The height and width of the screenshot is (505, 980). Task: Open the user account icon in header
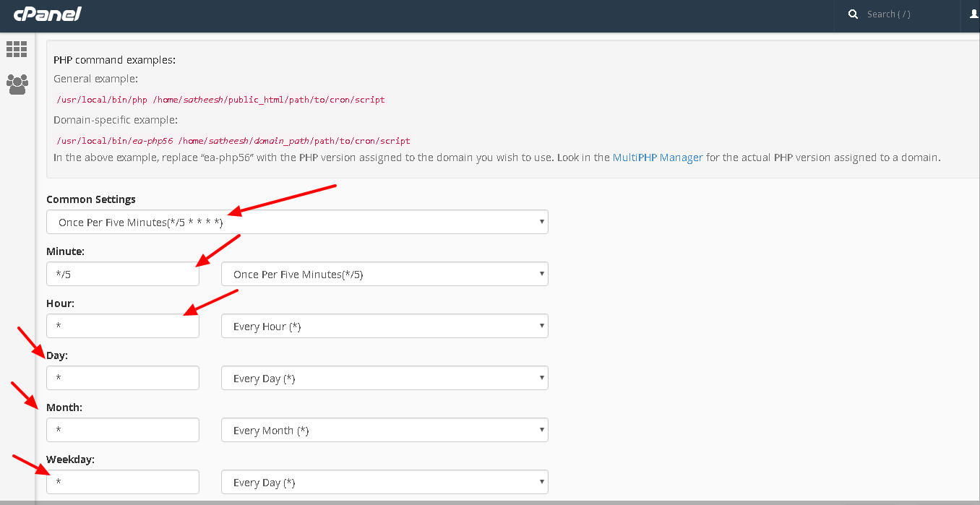click(974, 14)
